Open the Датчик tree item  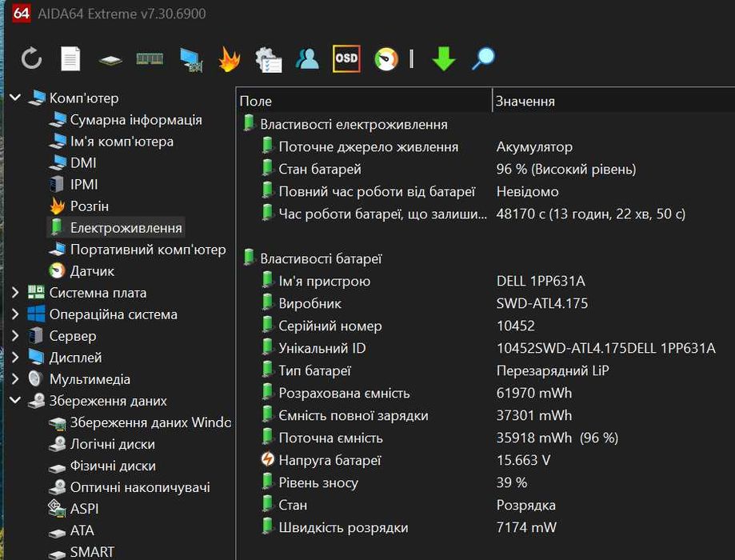pos(92,271)
